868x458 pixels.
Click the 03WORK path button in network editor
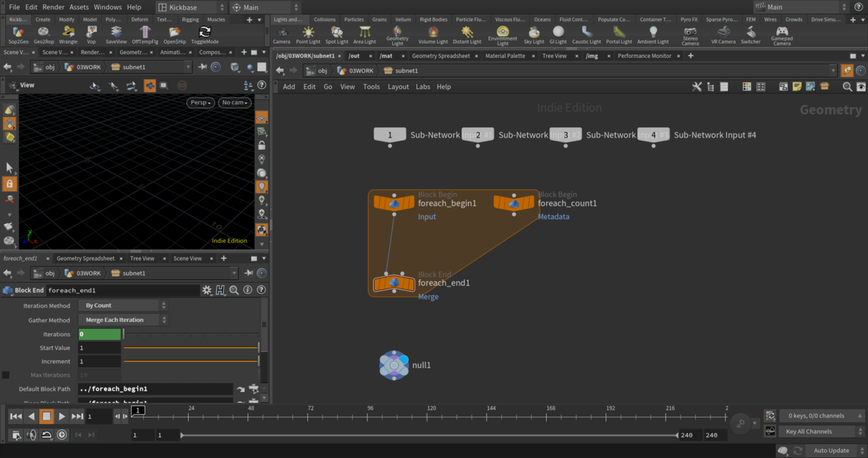coord(354,70)
